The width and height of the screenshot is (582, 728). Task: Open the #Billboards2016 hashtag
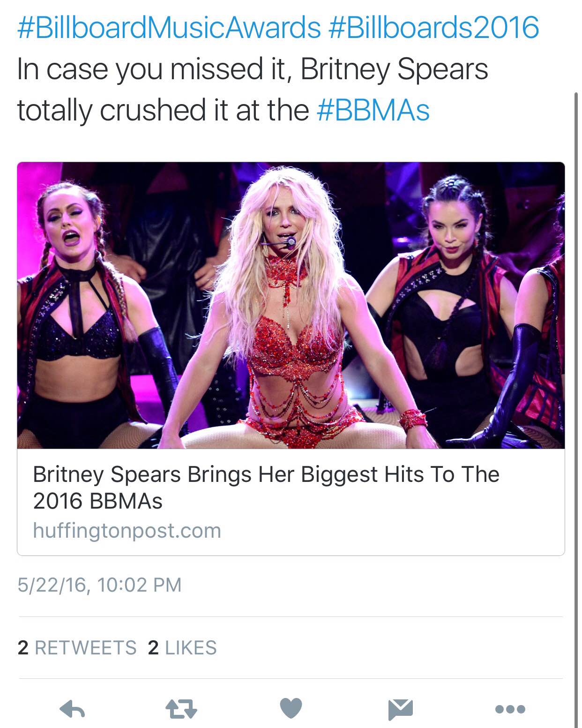pos(434,27)
